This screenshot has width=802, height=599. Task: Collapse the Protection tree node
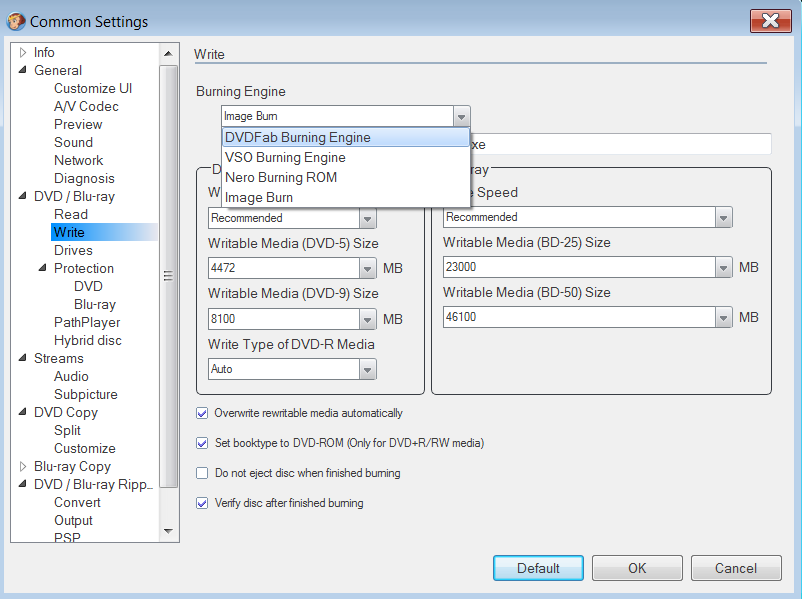pos(43,268)
